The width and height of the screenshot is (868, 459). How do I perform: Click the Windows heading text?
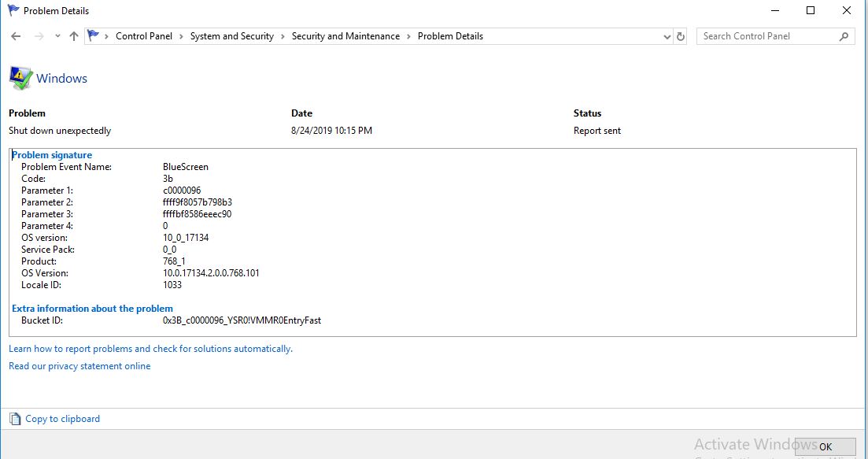[61, 79]
